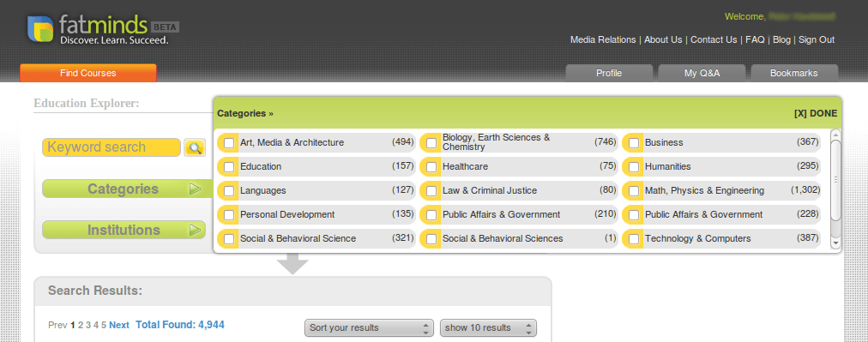Click the categories scrollbar down arrow

pos(836,243)
